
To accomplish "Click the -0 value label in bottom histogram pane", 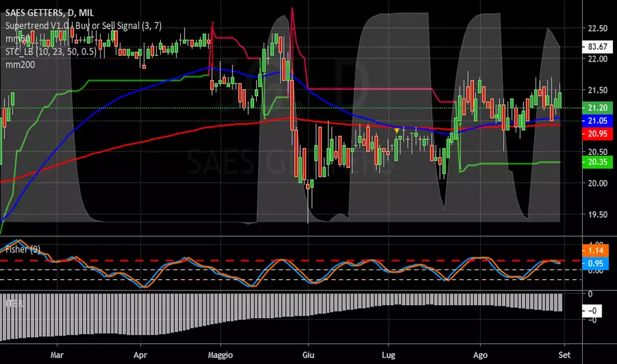I will click(593, 310).
